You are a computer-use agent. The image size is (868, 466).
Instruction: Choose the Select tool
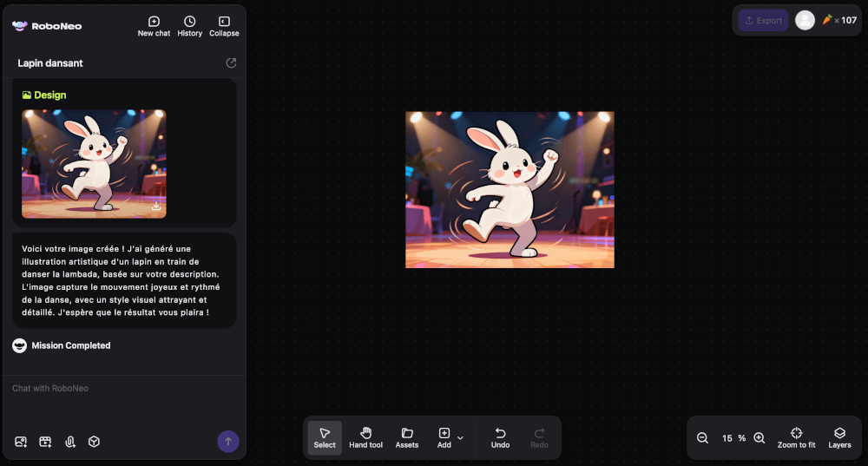coord(325,437)
